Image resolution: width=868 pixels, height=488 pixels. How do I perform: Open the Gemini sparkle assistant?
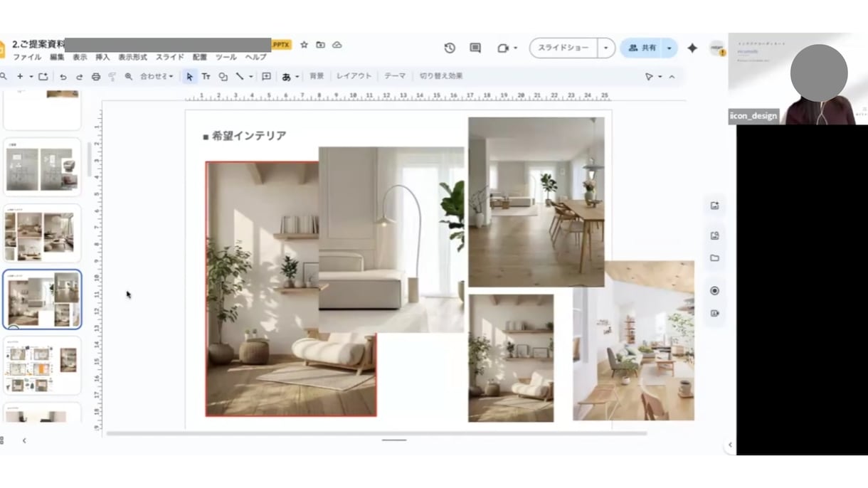click(x=692, y=48)
